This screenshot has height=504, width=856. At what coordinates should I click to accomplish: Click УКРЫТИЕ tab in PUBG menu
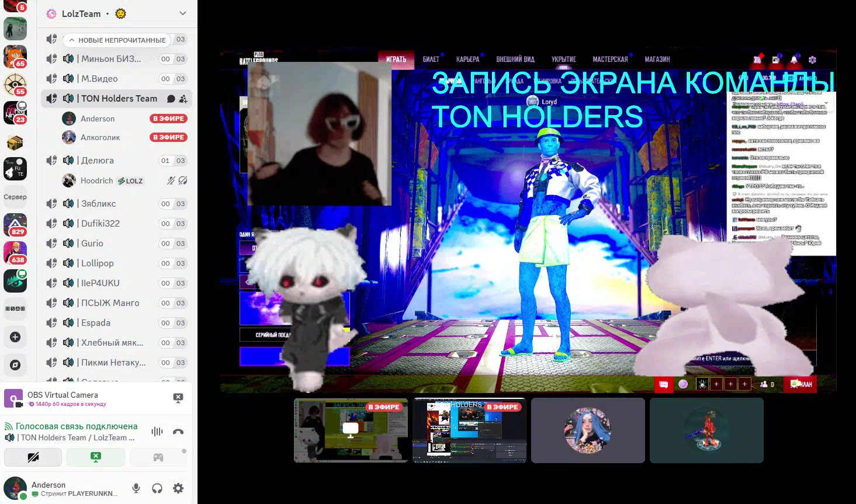pyautogui.click(x=564, y=59)
